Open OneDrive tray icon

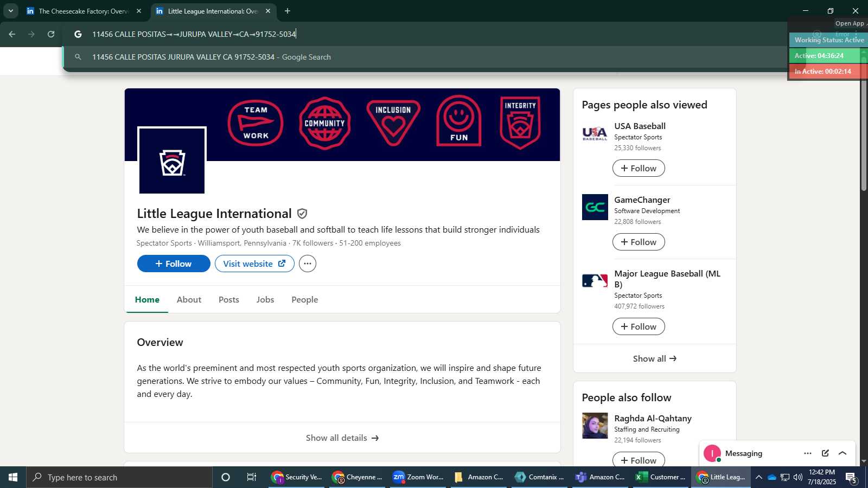772,477
